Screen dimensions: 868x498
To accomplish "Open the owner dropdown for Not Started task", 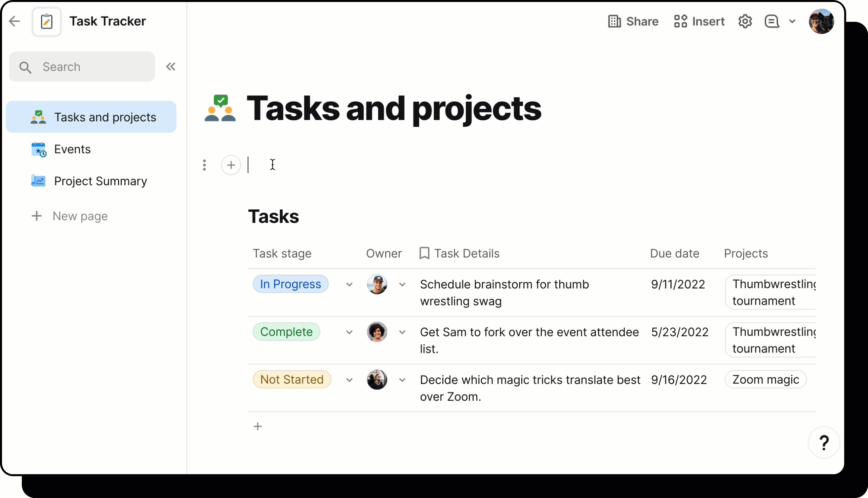I will 402,380.
